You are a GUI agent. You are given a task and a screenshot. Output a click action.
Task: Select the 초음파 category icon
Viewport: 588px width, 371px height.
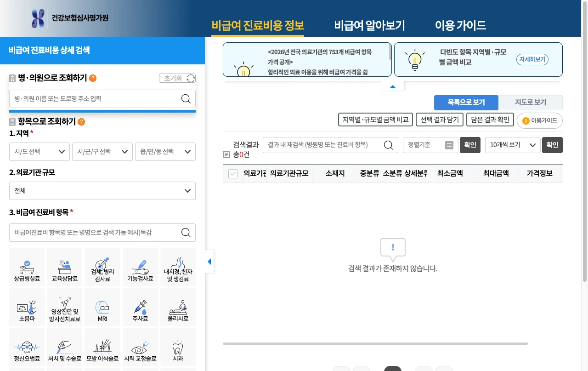[x=27, y=307]
